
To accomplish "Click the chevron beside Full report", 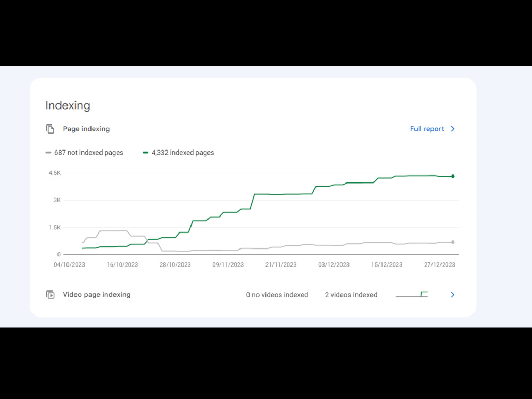I will point(453,129).
